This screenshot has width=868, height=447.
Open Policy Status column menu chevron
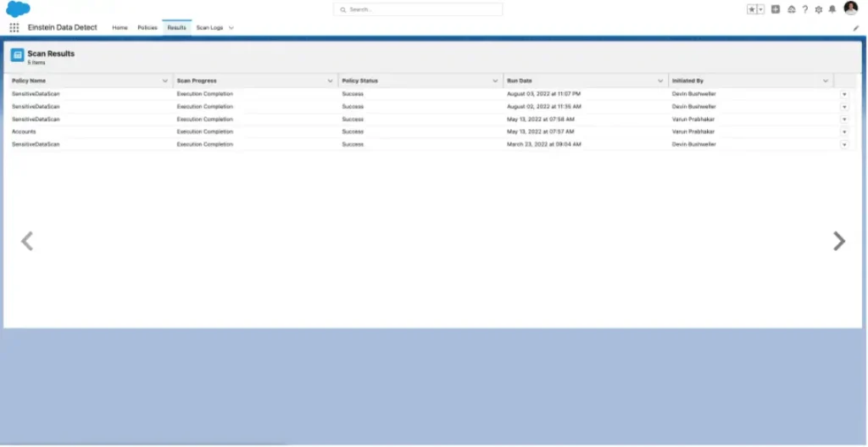coord(495,81)
